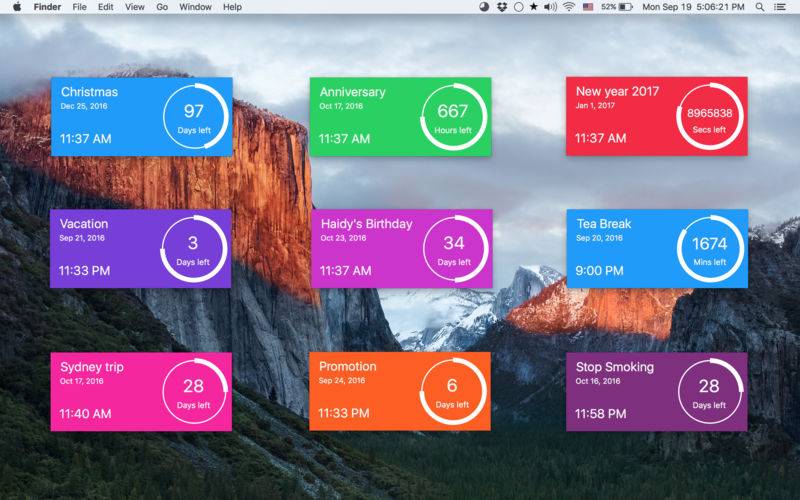
Task: Click the volume speaker icon
Action: (x=551, y=7)
